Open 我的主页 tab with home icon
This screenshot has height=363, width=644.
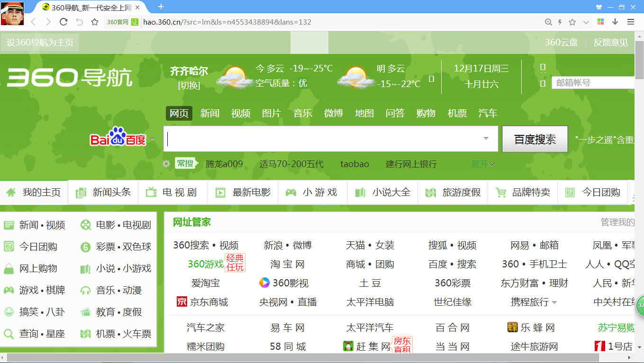[34, 192]
